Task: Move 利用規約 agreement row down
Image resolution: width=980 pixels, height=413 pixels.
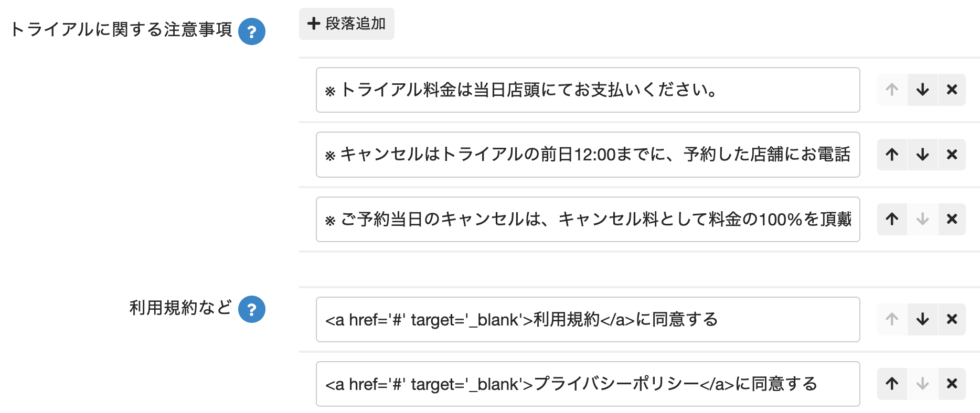Action: click(922, 319)
